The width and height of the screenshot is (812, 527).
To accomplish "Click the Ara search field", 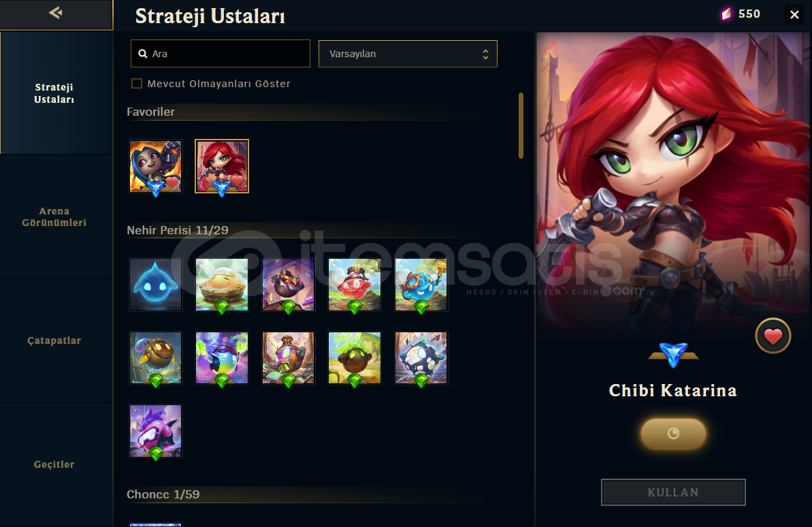I will [221, 54].
